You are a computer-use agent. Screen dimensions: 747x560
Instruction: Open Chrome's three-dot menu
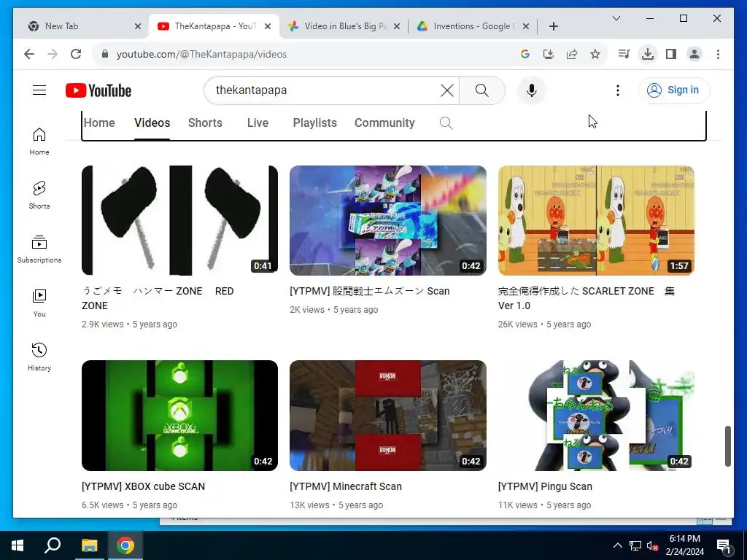(x=718, y=54)
